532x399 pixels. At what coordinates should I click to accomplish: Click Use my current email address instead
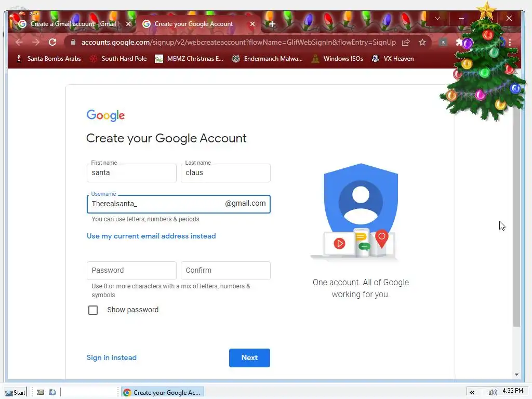[x=151, y=236]
